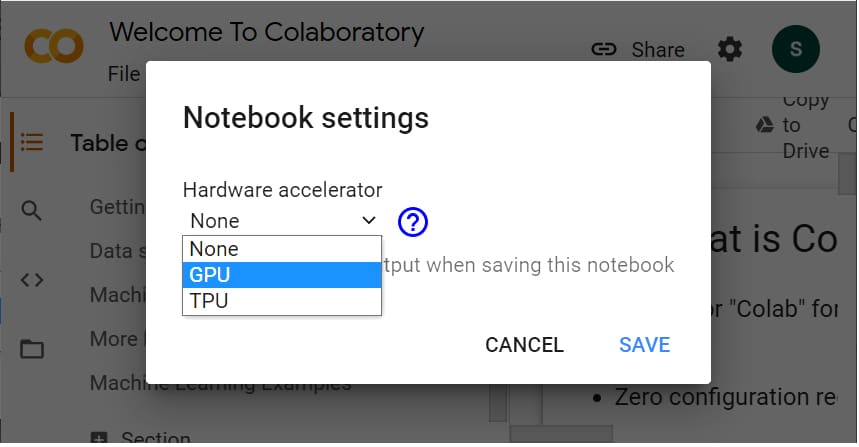Open the code snippets sidebar icon

[32, 280]
